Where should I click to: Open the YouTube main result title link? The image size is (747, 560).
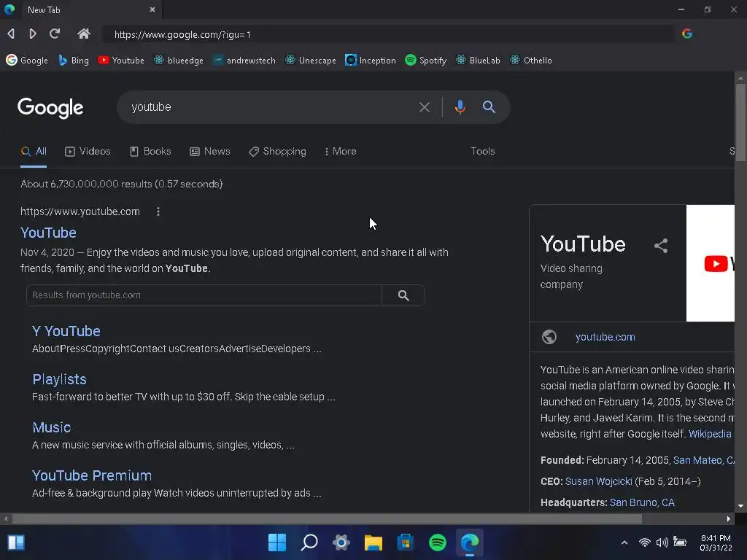pos(49,233)
